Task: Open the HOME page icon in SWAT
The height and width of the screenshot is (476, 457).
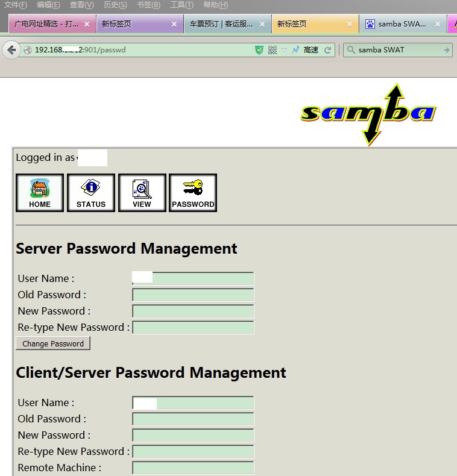Action: [x=40, y=193]
